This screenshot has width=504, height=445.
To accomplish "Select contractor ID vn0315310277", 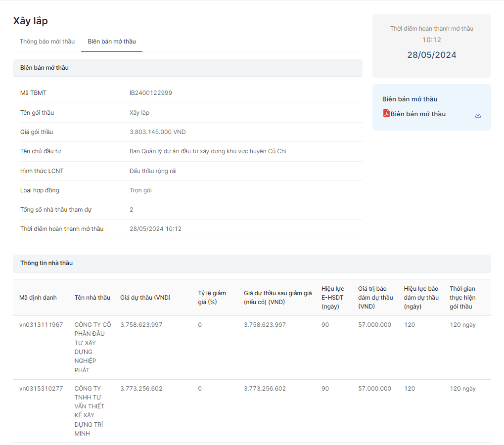I will coord(41,389).
